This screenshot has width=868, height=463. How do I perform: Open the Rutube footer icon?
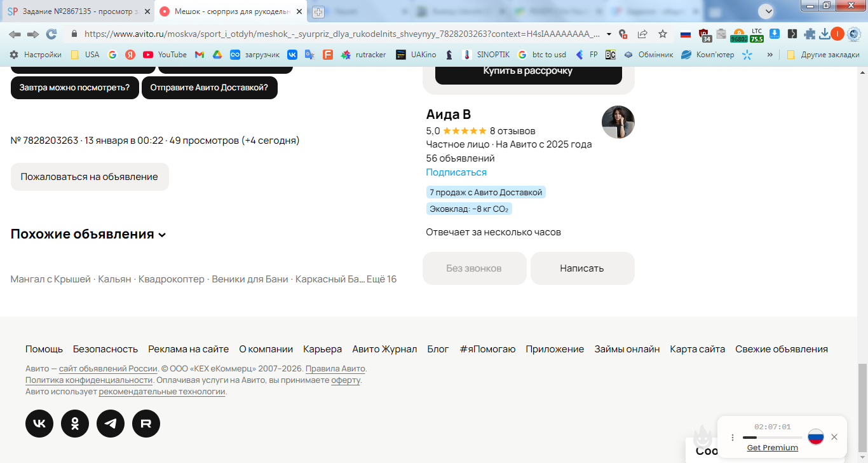[x=146, y=424]
